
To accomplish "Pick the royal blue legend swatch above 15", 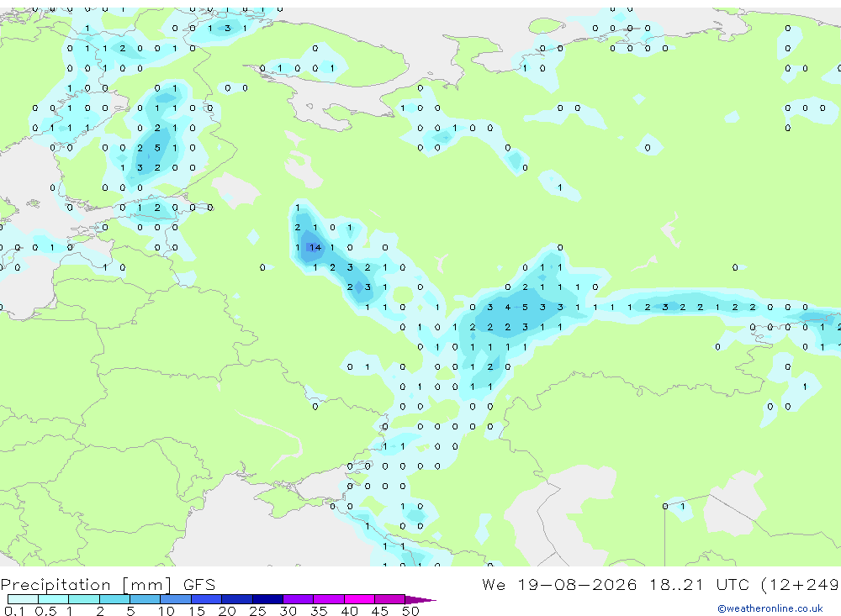I will 207,599.
